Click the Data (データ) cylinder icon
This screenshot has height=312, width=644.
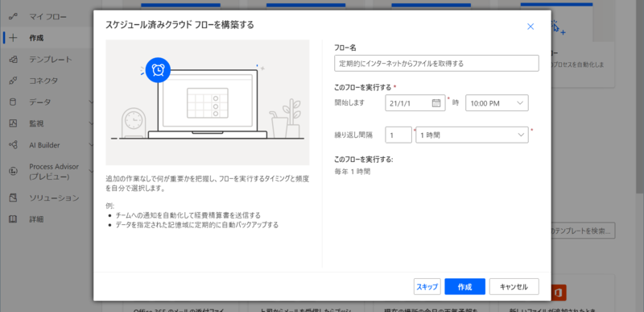click(13, 102)
